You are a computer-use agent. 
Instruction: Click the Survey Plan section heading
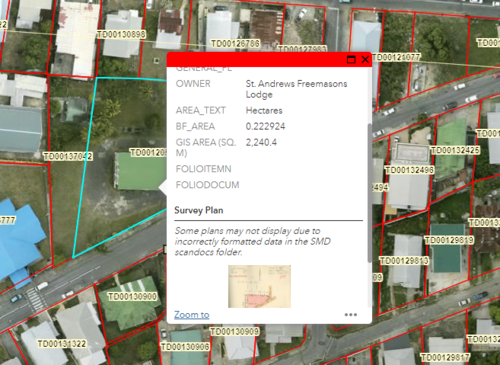click(199, 210)
